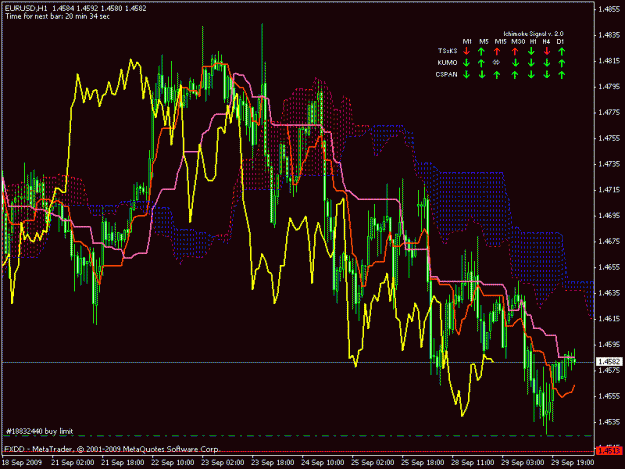Click the red TSxKS up arrow under M30
625x469 pixels.
515,51
